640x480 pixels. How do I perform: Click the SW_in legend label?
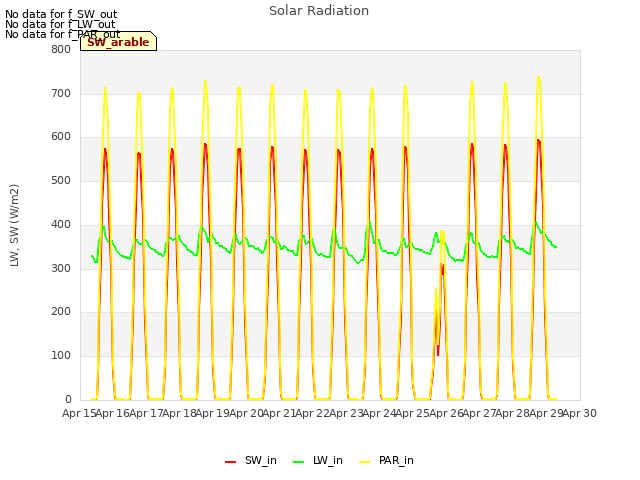(260, 460)
